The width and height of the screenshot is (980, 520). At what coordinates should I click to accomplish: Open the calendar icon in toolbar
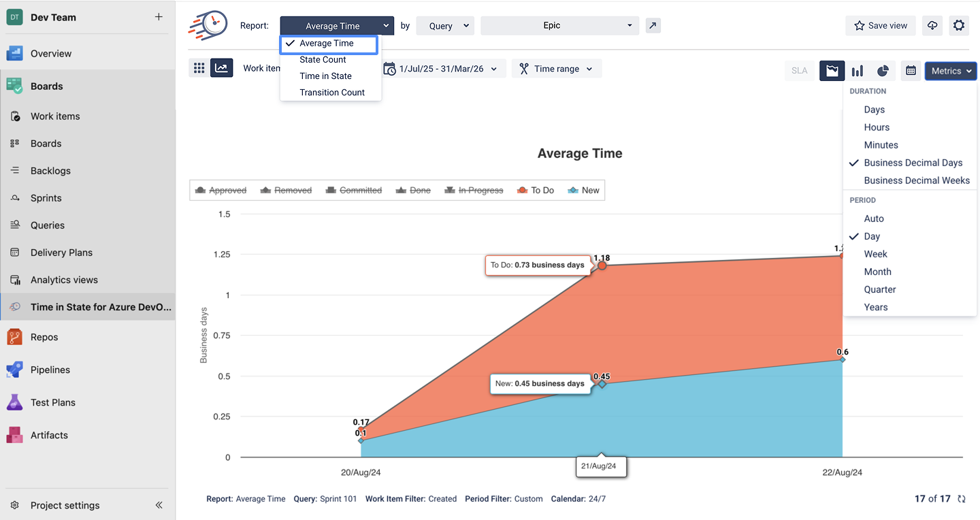911,71
